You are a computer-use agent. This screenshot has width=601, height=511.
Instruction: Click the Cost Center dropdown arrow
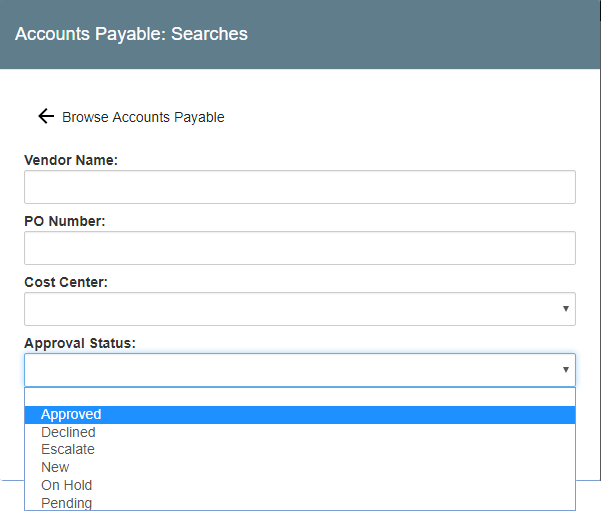point(565,309)
